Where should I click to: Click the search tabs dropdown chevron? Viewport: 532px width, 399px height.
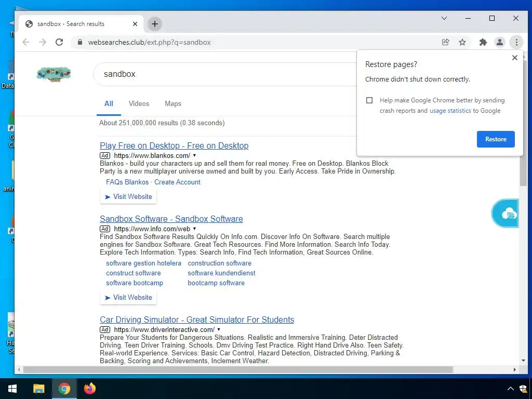point(444,18)
